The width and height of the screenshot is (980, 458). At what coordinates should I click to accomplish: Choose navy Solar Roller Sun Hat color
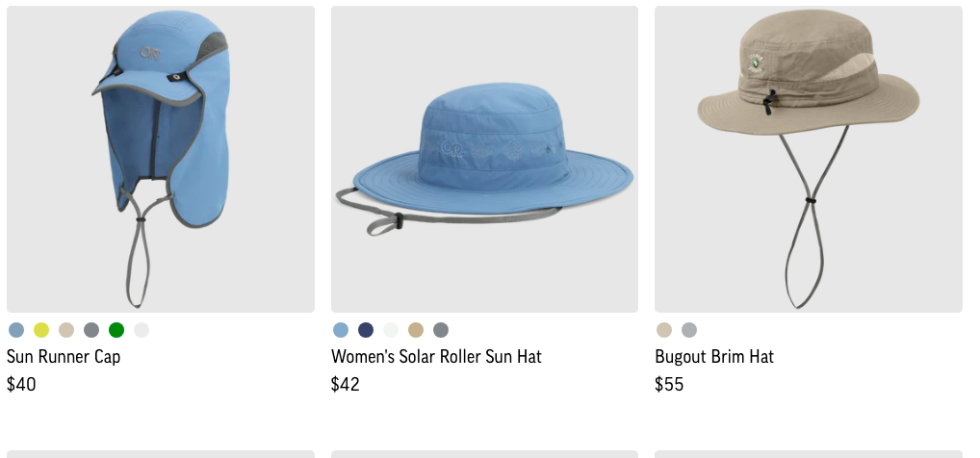tap(366, 330)
